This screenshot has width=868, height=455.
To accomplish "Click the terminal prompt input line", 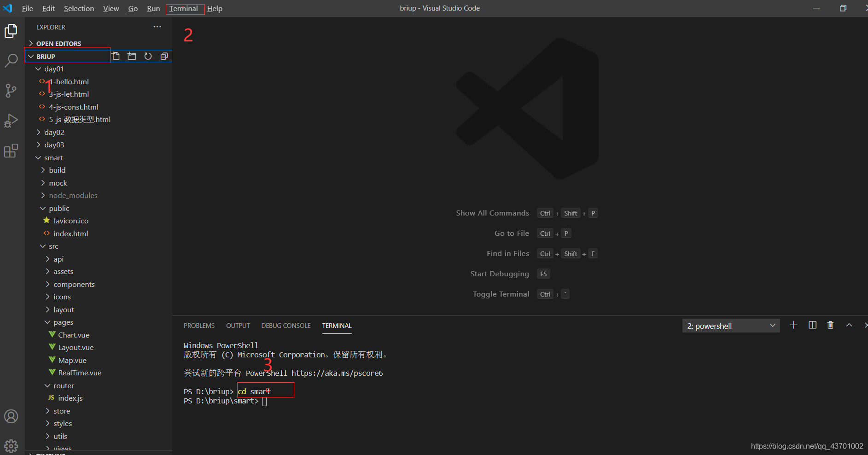I will point(265,401).
